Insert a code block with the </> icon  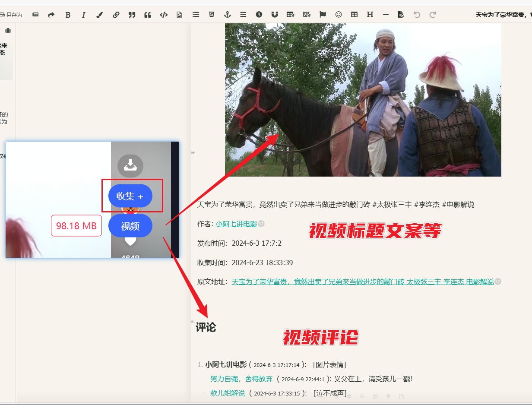tap(163, 14)
